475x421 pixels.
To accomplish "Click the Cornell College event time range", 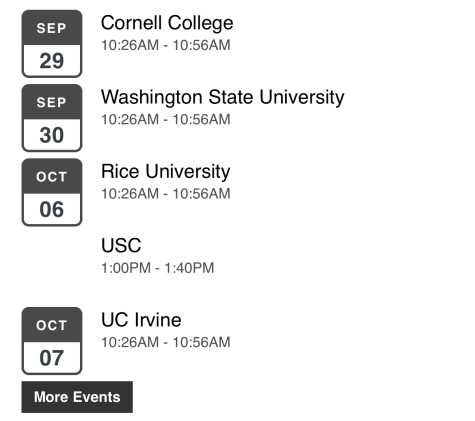I will 166,45.
